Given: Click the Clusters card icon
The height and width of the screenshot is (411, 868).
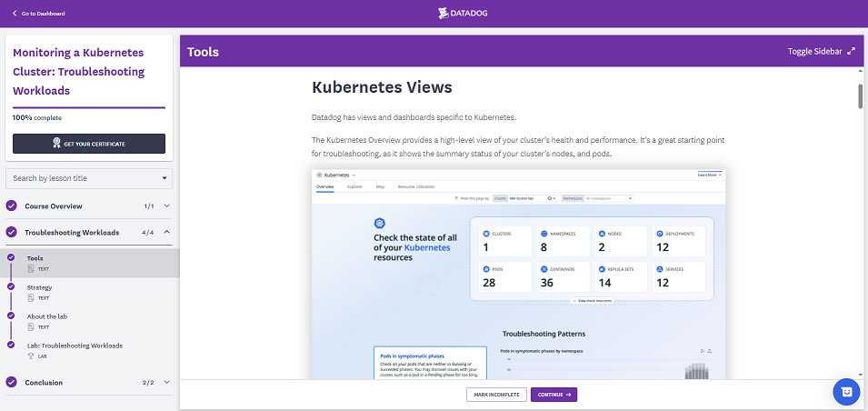Looking at the screenshot, I should pos(486,234).
